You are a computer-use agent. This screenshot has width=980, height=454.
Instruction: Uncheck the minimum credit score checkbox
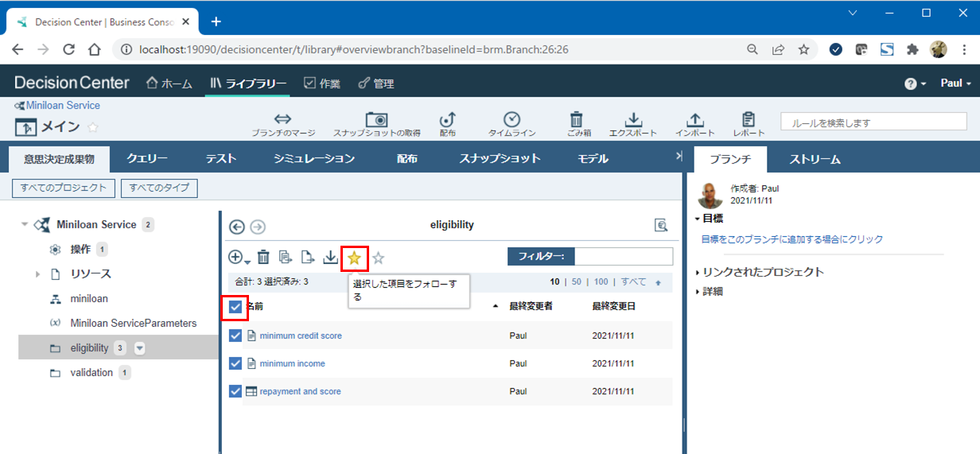pos(235,336)
